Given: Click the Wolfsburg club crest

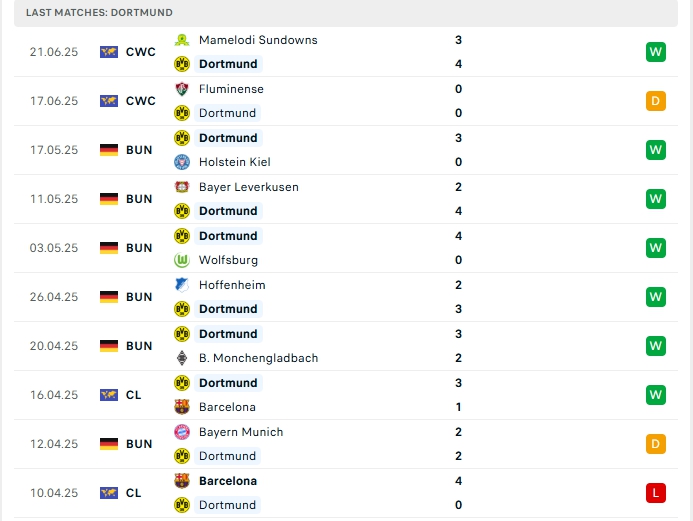Looking at the screenshot, I should [x=182, y=260].
